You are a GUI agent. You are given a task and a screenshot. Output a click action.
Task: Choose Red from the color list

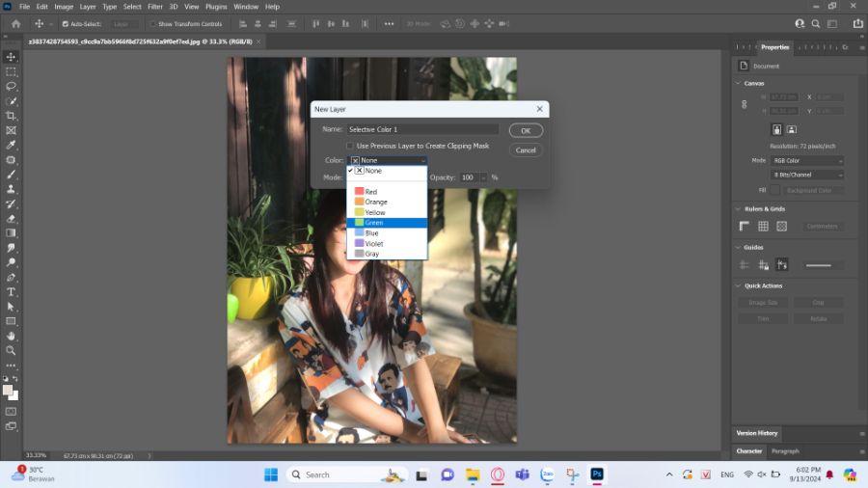[387, 191]
